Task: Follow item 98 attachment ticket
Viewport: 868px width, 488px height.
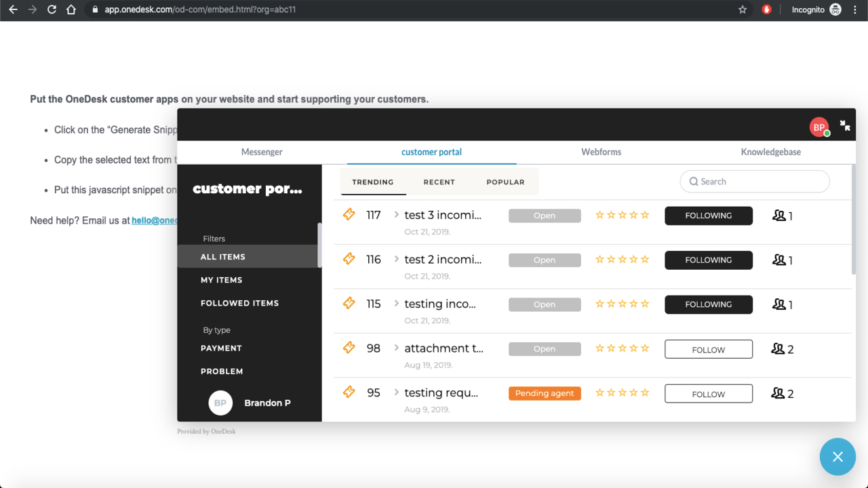Action: (709, 349)
